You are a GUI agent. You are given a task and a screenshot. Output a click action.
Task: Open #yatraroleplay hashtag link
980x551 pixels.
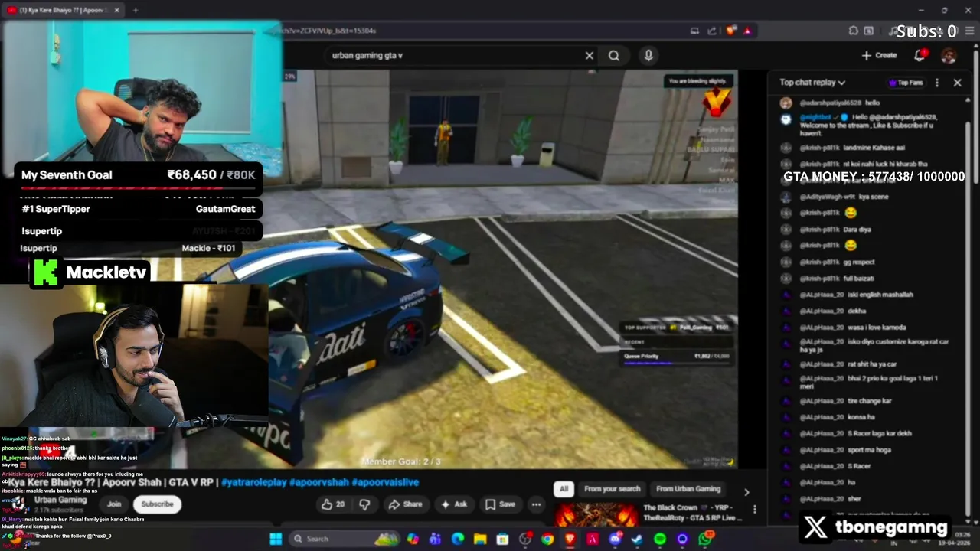(x=253, y=483)
